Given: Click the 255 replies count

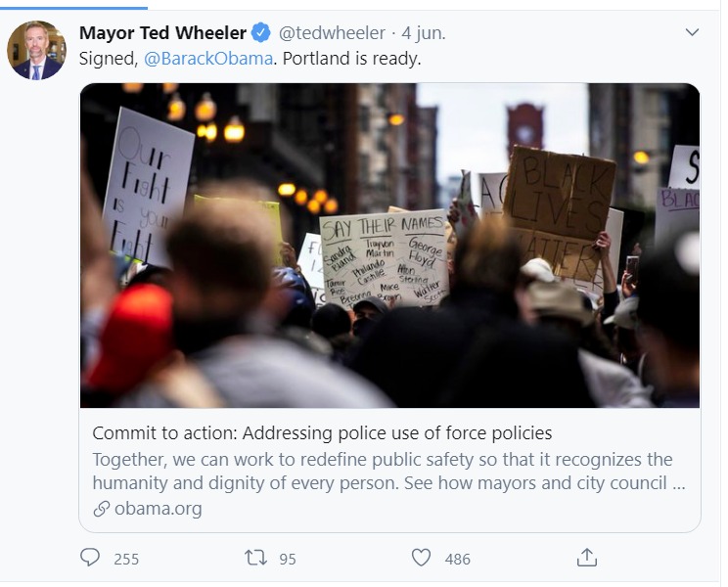Looking at the screenshot, I should [x=126, y=560].
